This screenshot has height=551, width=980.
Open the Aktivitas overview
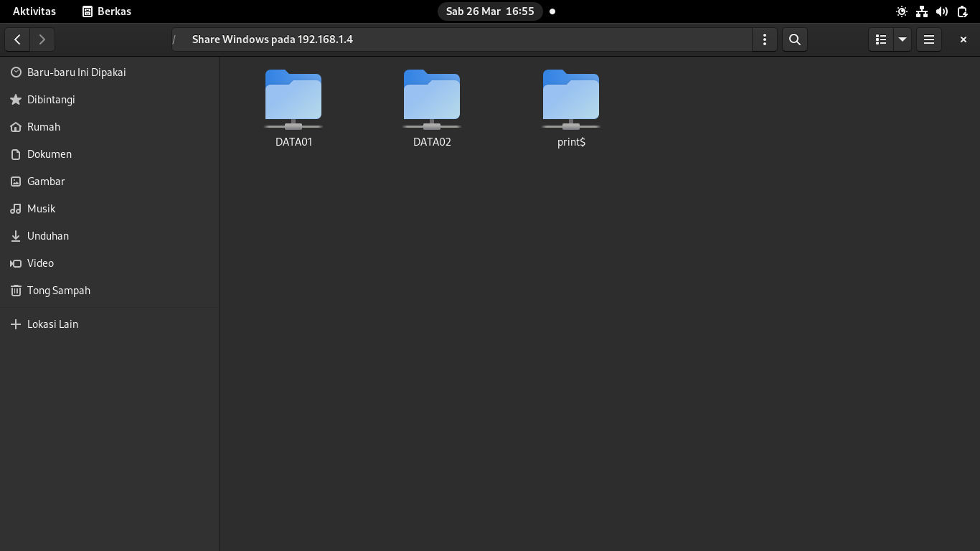coord(34,11)
